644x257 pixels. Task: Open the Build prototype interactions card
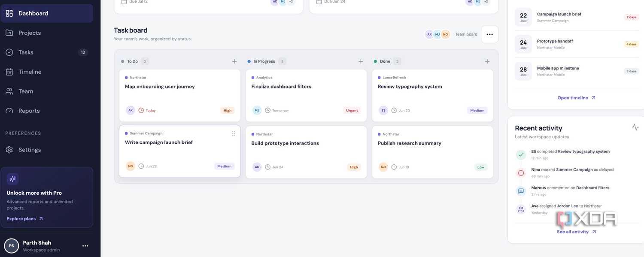tap(306, 152)
